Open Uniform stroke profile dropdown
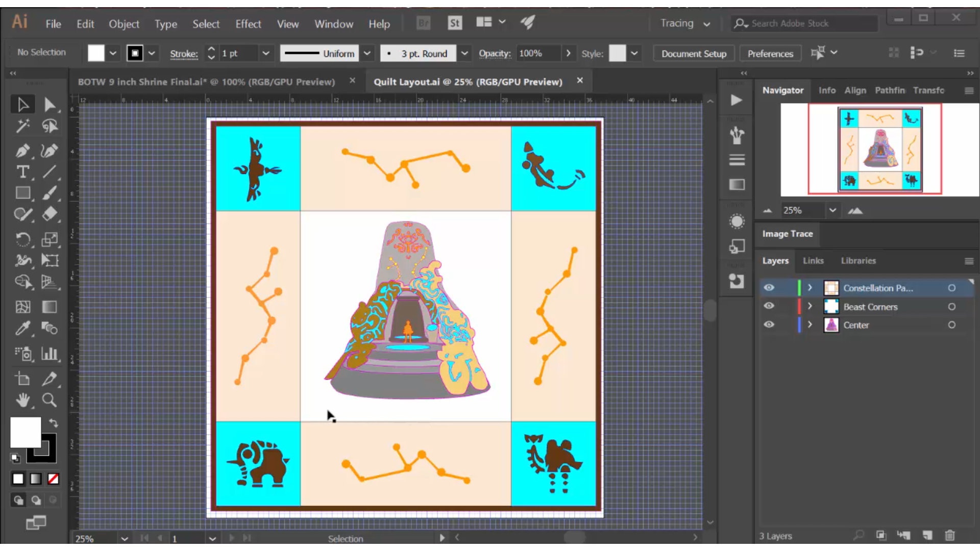Viewport: 980px width, 551px height. 367,53
